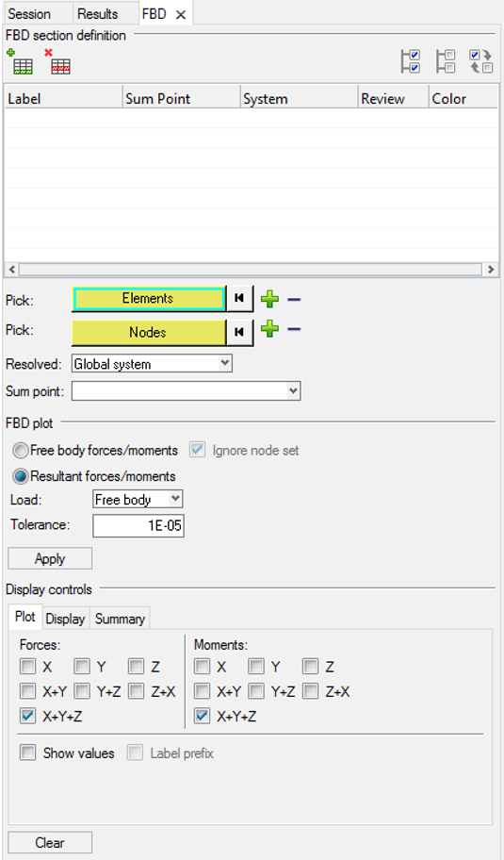Enable the Forces Y+Z checkbox
This screenshot has width=504, height=860.
tap(82, 691)
